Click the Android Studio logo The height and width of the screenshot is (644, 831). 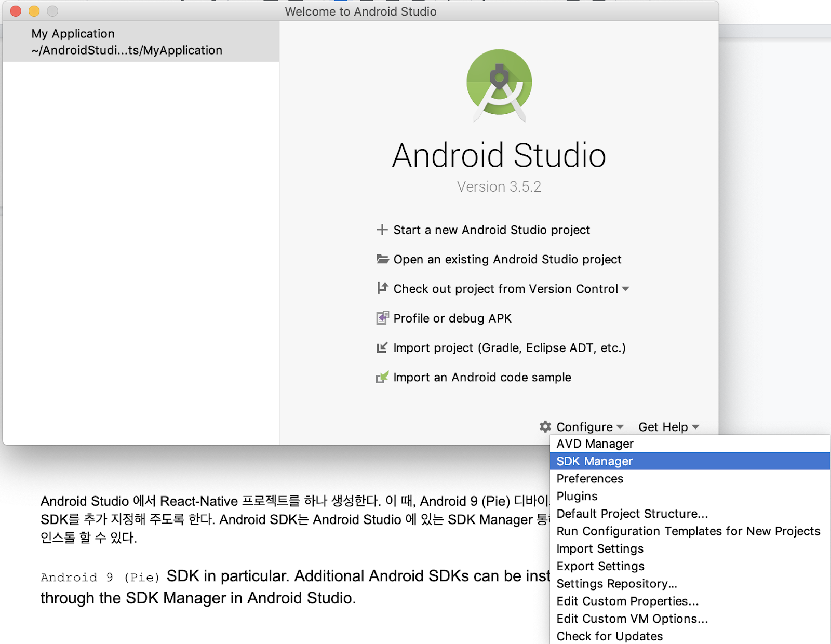(x=499, y=86)
